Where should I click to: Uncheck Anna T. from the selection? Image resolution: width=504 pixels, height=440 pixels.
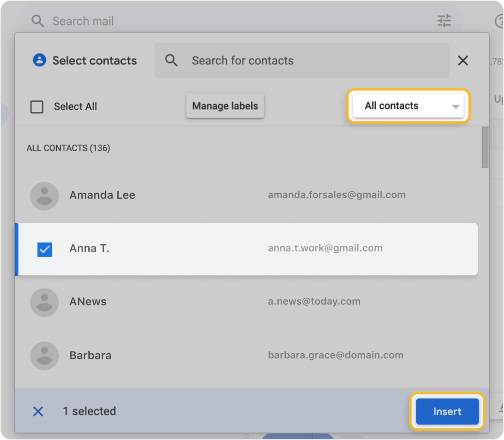click(44, 249)
